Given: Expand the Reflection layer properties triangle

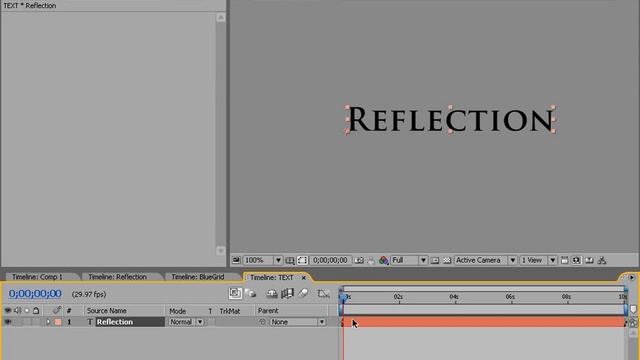Looking at the screenshot, I should [48, 322].
